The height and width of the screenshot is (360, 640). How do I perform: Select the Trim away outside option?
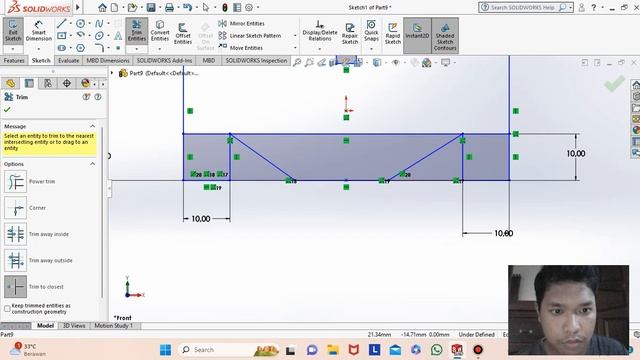16,260
